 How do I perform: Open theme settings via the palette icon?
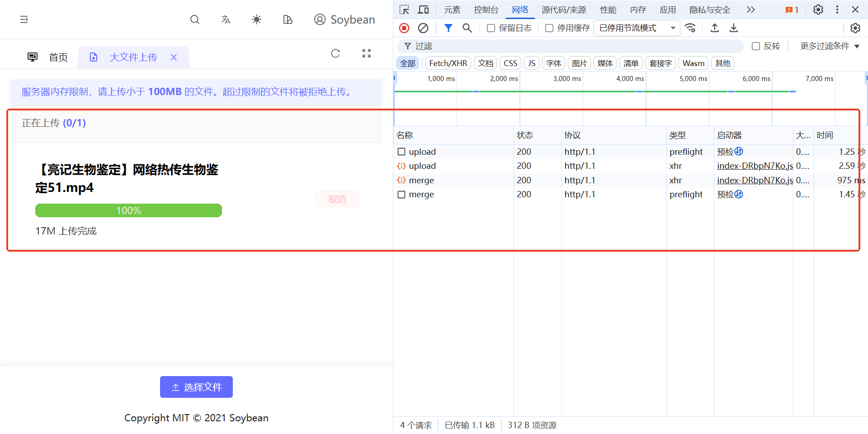(x=288, y=19)
